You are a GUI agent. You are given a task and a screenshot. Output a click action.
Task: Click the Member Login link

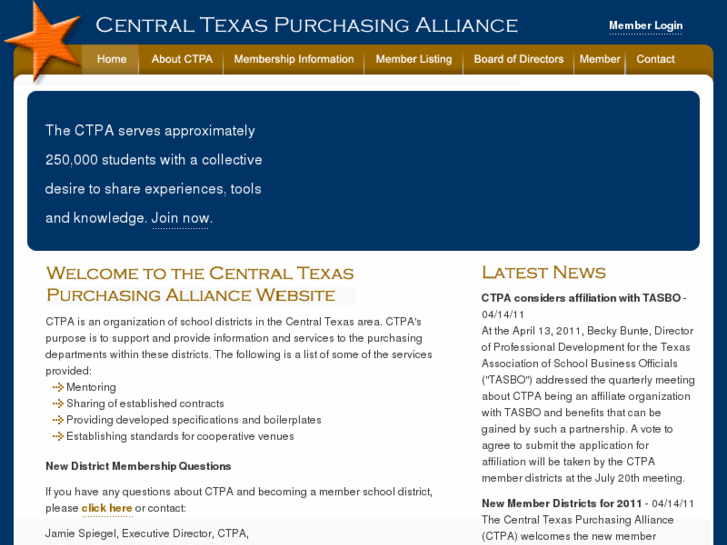point(645,26)
